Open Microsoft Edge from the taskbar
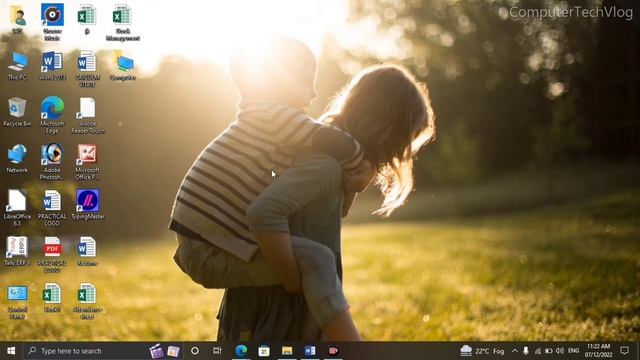Screen dimensions: 640x360 [x=241, y=351]
